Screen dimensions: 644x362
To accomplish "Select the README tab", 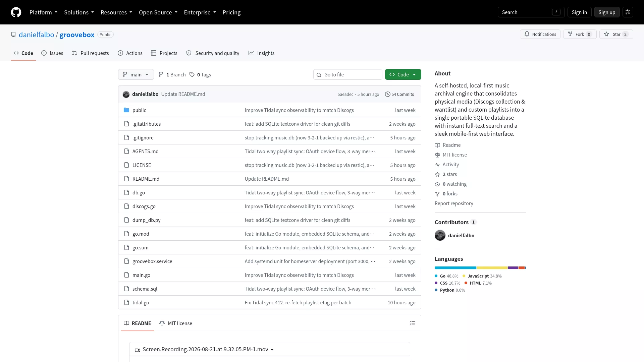I will (138, 323).
